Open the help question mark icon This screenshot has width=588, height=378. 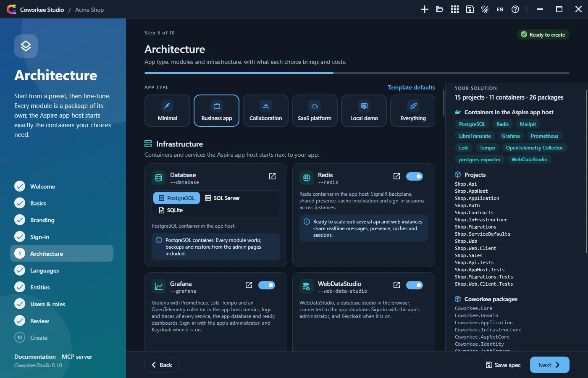[x=515, y=9]
